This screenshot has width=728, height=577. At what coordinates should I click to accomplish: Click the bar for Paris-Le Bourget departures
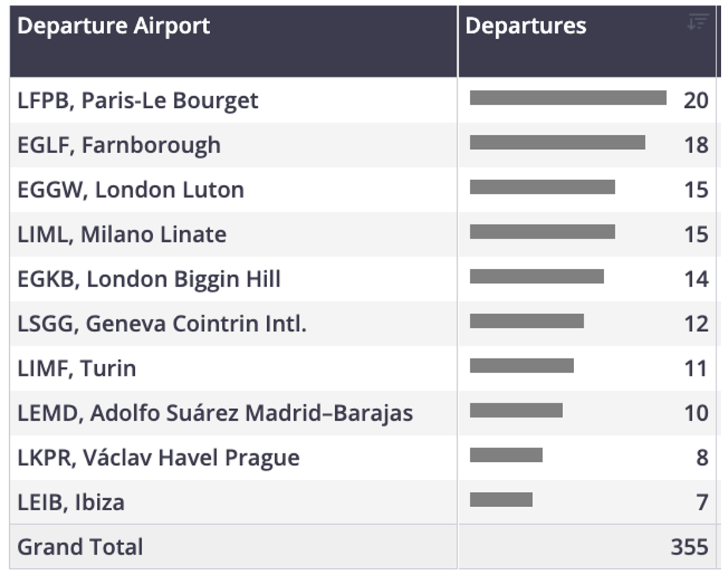[568, 97]
